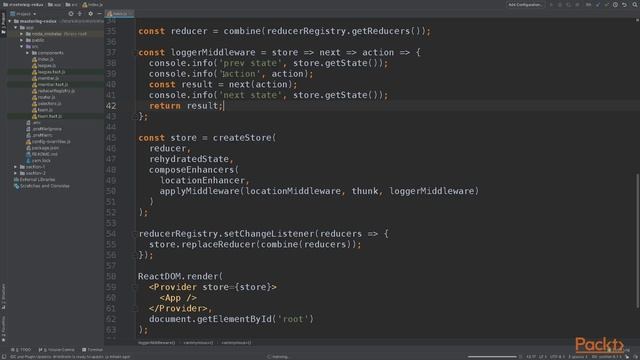Viewport: 640px width, 360px height.
Task: Open Project panel settings gear
Action: (x=91, y=13)
